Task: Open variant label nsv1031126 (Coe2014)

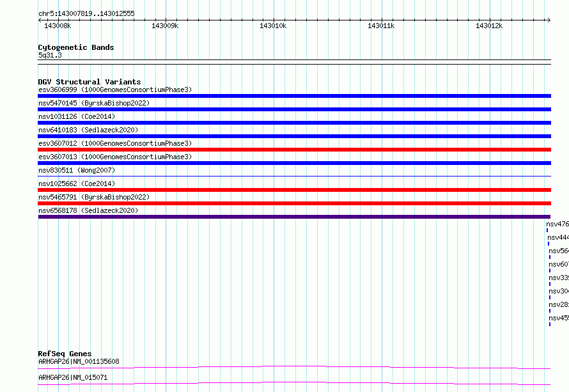Action: [77, 116]
